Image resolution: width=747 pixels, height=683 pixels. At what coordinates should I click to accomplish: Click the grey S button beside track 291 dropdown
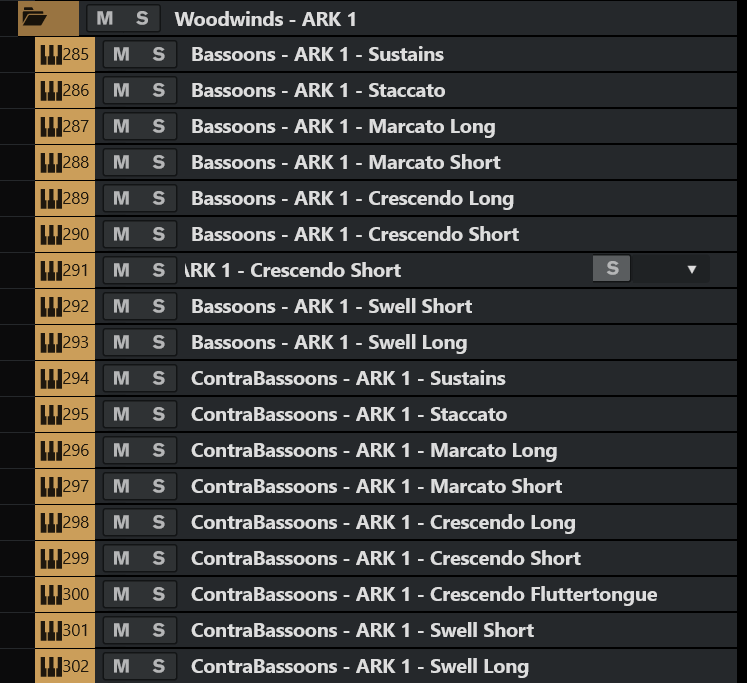(x=612, y=269)
